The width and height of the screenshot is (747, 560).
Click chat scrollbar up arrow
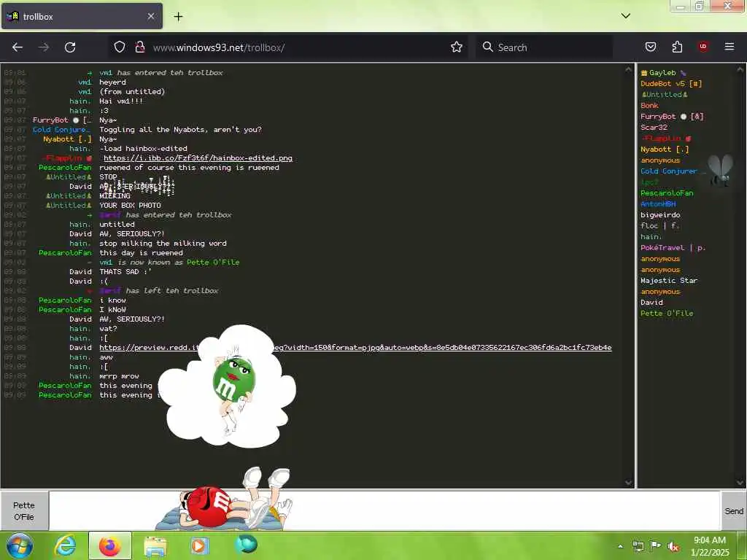pyautogui.click(x=628, y=69)
